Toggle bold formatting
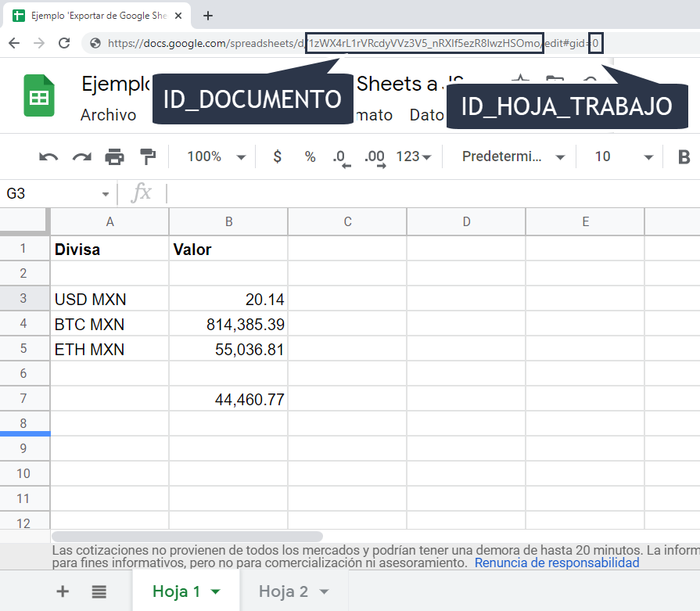 pyautogui.click(x=684, y=156)
